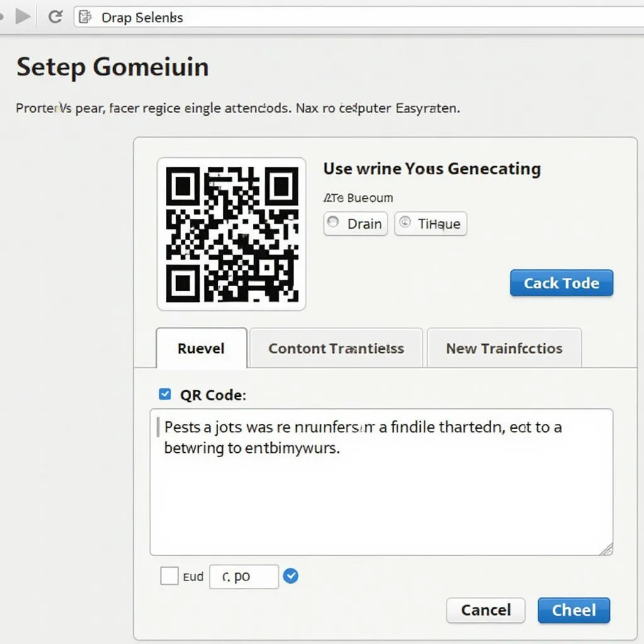
Task: Click the Cancel button
Action: 486,610
